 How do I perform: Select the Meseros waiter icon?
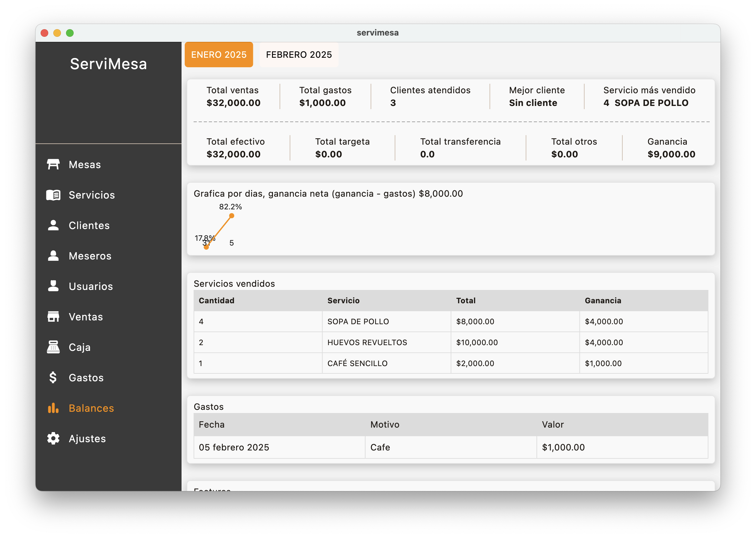coord(53,256)
